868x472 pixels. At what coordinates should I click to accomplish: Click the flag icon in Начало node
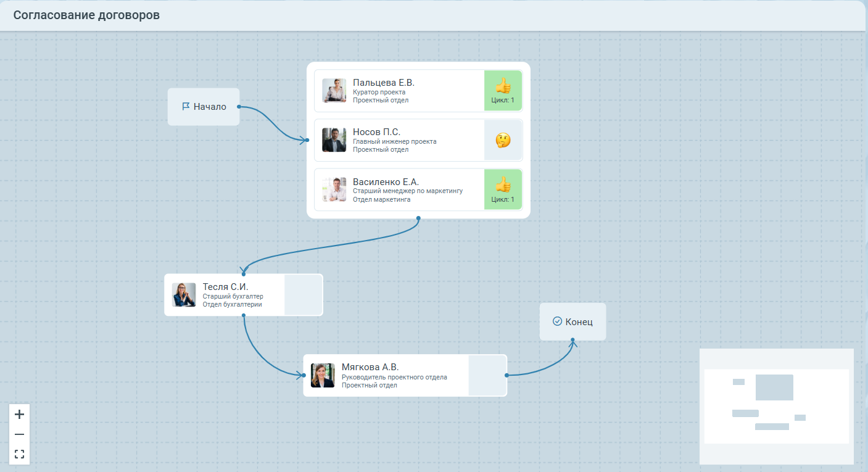coord(186,106)
